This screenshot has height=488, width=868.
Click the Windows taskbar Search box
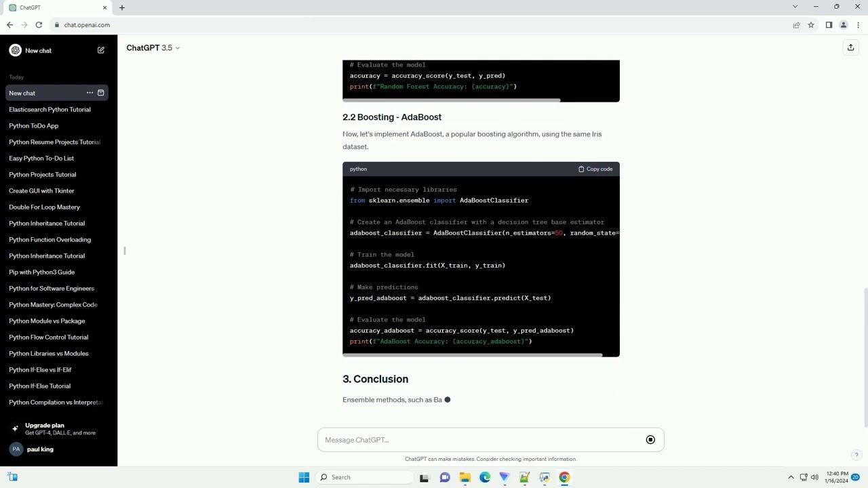[x=364, y=477]
